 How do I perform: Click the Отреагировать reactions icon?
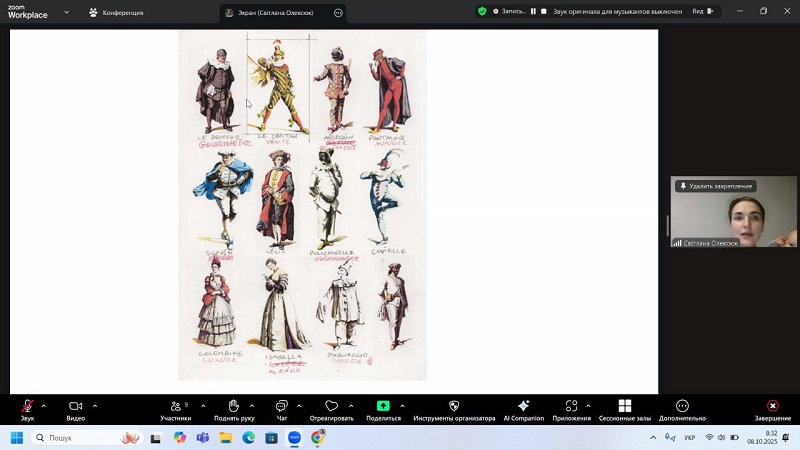[x=331, y=407]
